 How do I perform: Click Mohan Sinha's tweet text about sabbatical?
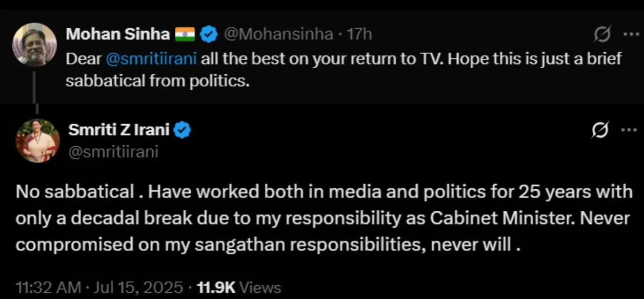coord(344,69)
